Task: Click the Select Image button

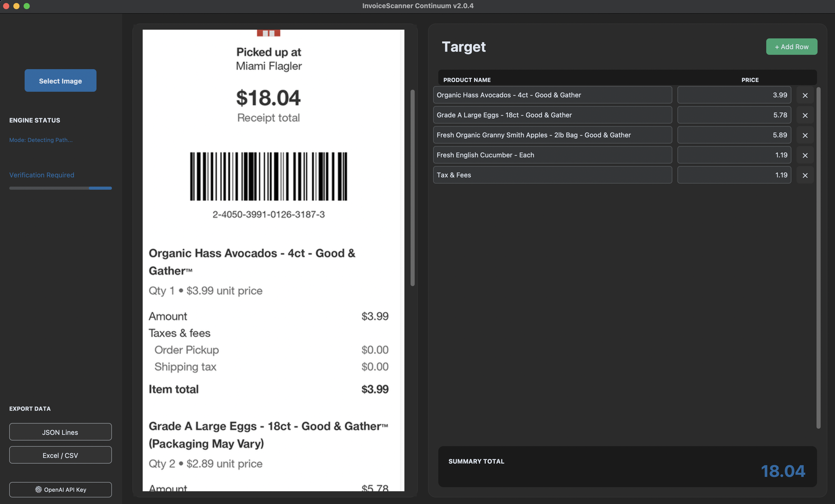Action: pos(60,81)
